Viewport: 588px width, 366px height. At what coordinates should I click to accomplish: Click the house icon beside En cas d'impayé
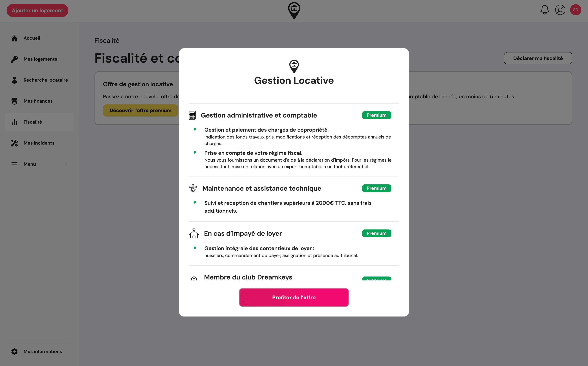click(194, 233)
